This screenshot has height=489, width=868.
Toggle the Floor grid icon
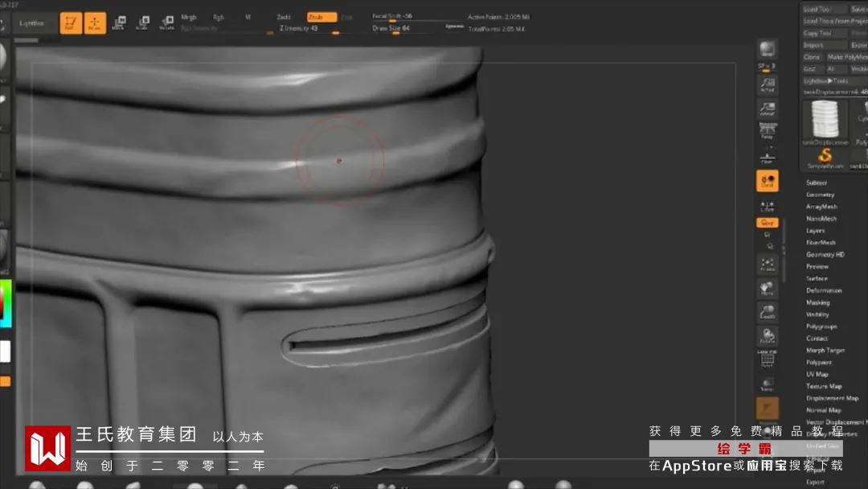(768, 156)
